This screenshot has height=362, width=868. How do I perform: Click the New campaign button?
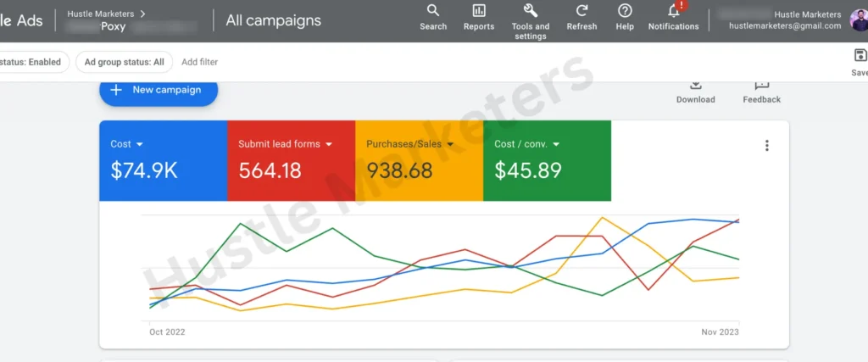click(159, 90)
